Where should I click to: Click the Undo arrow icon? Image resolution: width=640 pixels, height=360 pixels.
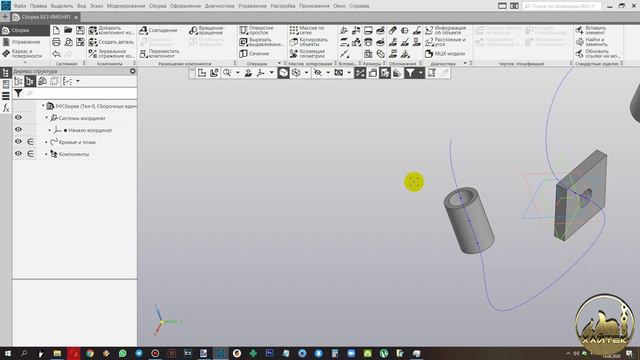56,53
